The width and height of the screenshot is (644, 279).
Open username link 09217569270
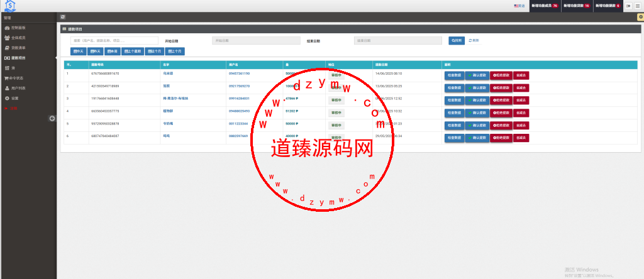[x=239, y=86]
